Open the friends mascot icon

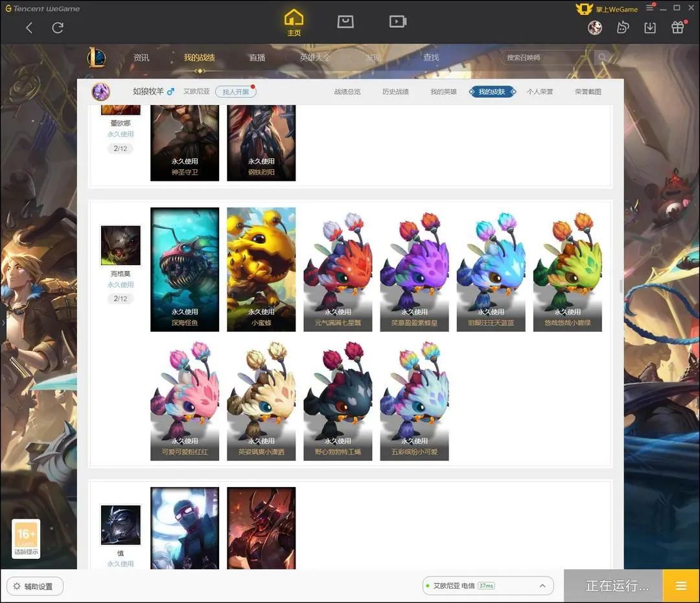point(622,28)
